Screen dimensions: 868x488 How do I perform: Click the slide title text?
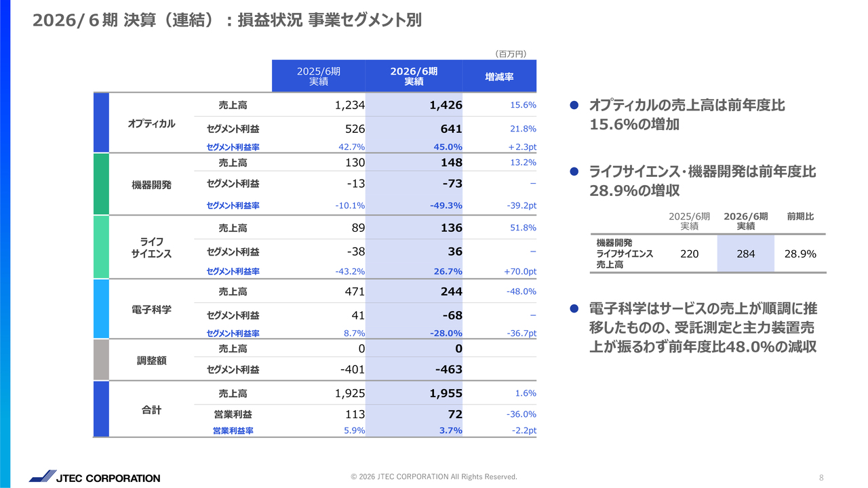click(227, 21)
